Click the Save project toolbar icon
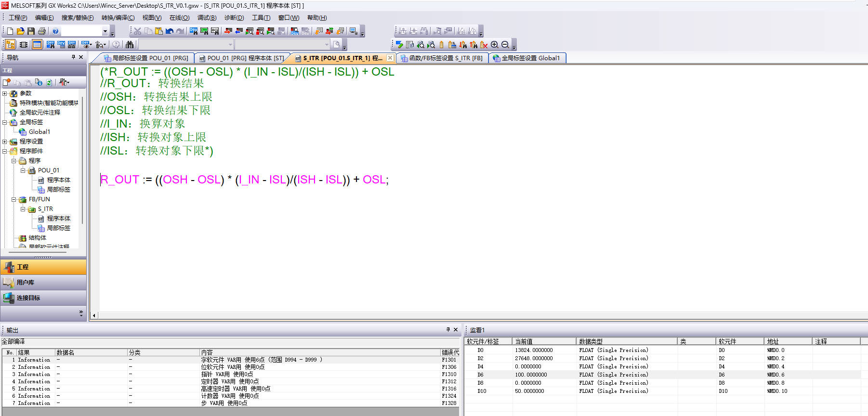Viewport: 868px width, 416px height. [x=31, y=31]
